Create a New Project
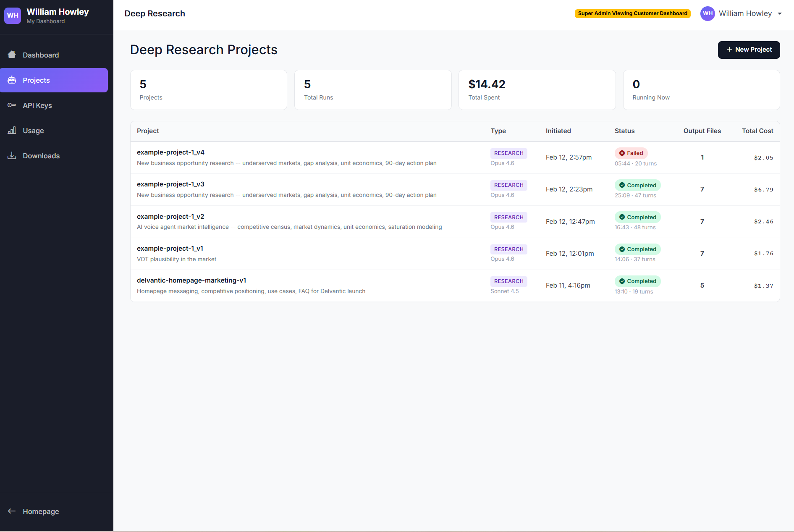Viewport: 794px width, 532px height. pyautogui.click(x=749, y=50)
